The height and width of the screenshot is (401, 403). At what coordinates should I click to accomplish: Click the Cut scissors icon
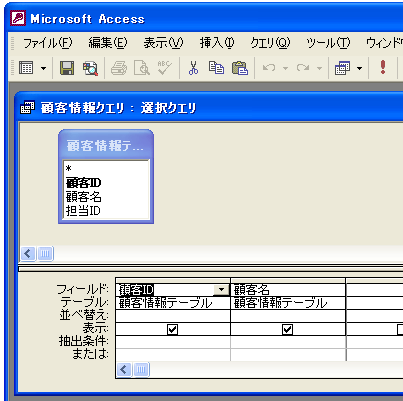point(193,68)
